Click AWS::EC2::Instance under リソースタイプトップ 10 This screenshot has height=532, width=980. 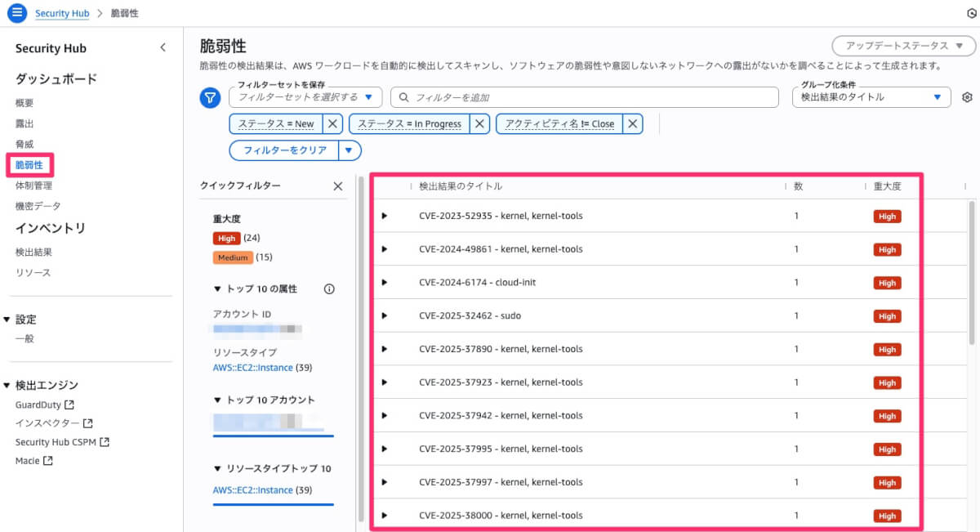click(x=252, y=490)
